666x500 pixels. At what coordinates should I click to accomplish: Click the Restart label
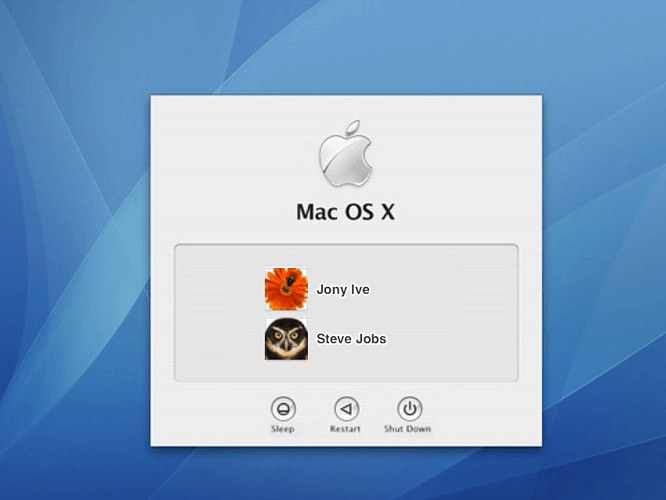(345, 429)
